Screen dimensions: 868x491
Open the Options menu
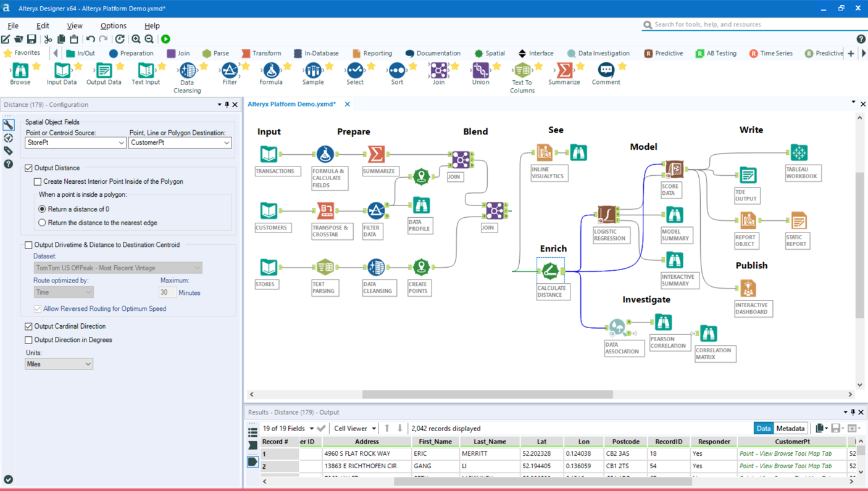click(113, 26)
